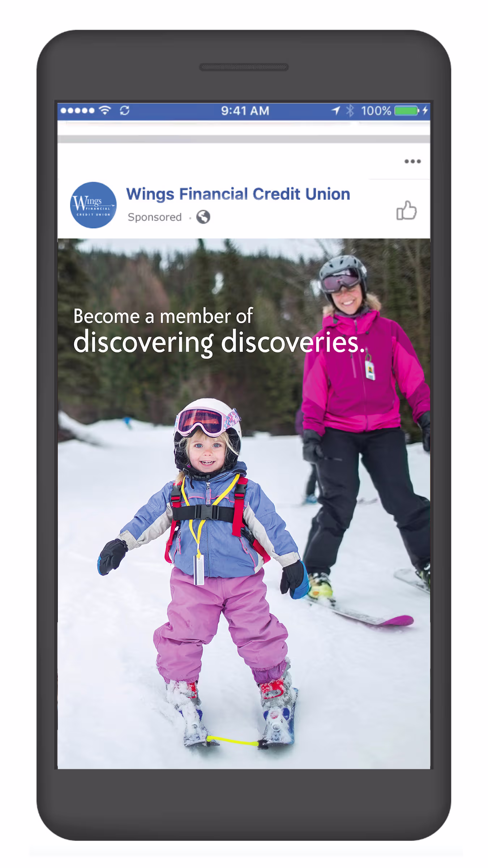Tap the 'Become a member of' text

tap(163, 316)
